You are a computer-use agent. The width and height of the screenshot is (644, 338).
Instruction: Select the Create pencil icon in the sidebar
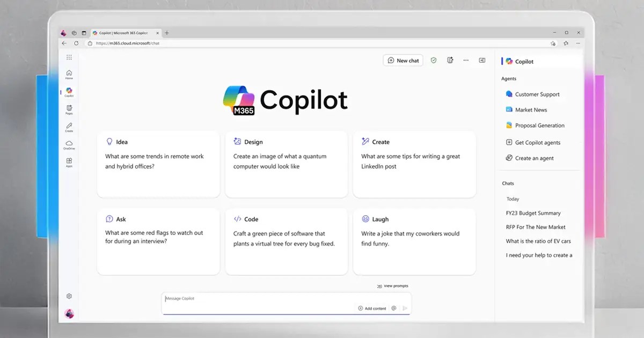[69, 128]
